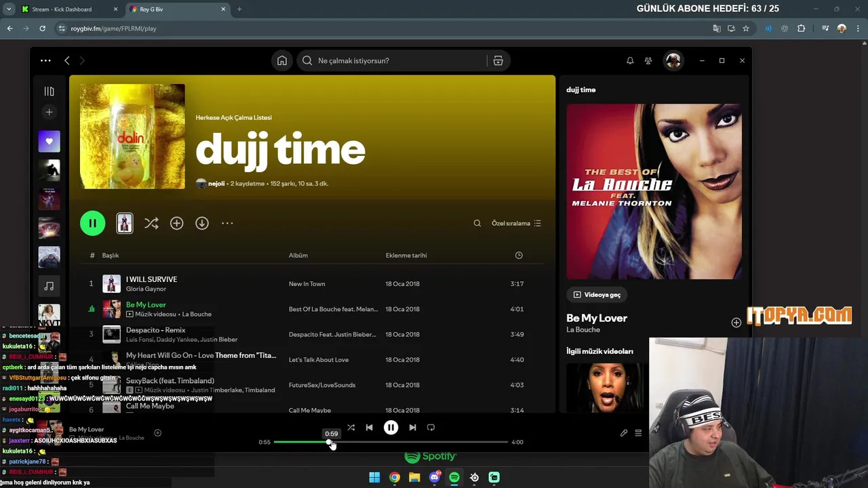Go back using Spotify's back arrow
Image resolution: width=868 pixels, height=488 pixels.
point(66,61)
